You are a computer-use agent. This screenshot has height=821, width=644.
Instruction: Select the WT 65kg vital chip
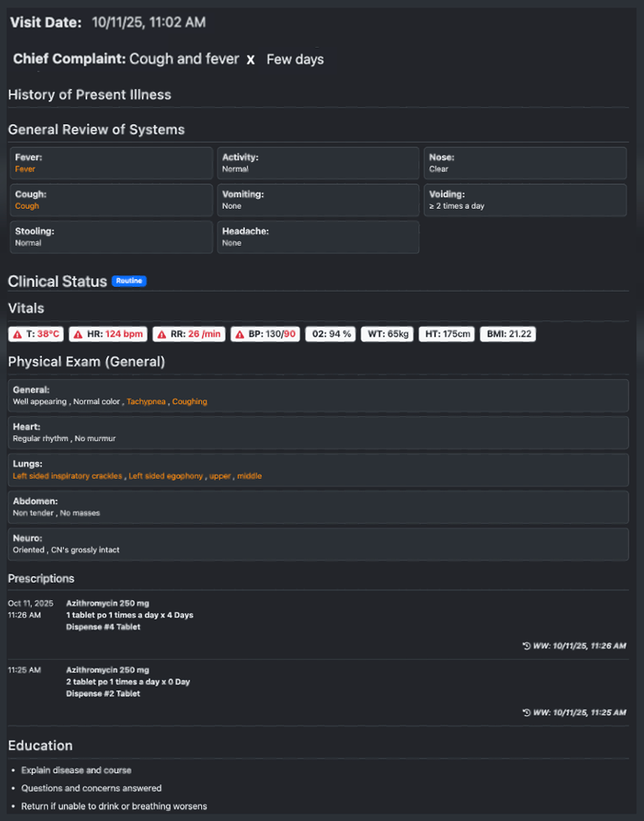387,335
